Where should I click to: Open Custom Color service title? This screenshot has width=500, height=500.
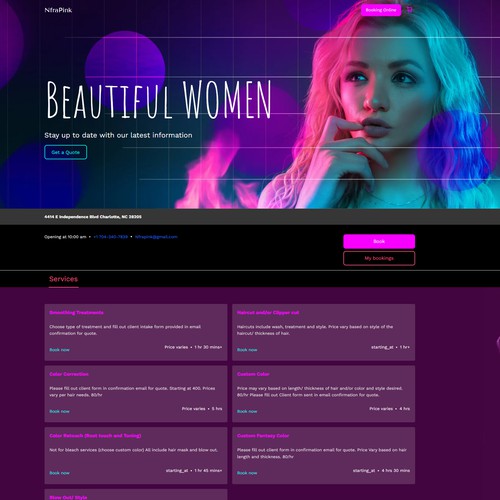(253, 374)
